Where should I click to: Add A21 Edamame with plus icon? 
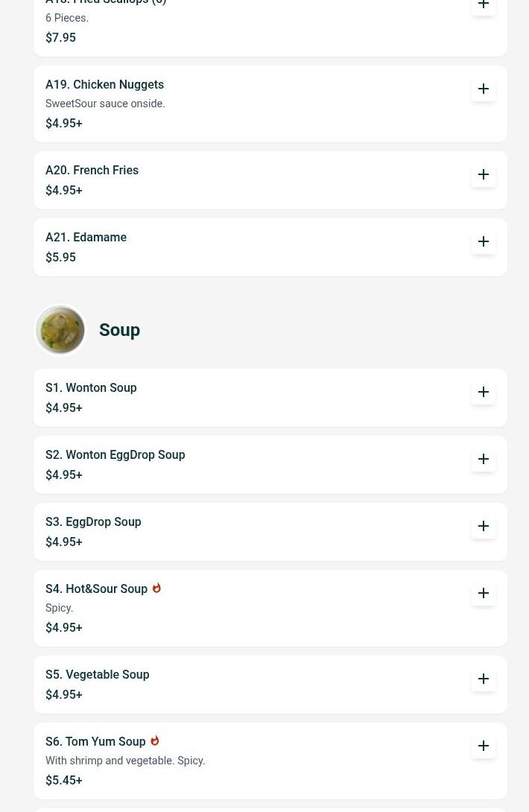(x=484, y=241)
